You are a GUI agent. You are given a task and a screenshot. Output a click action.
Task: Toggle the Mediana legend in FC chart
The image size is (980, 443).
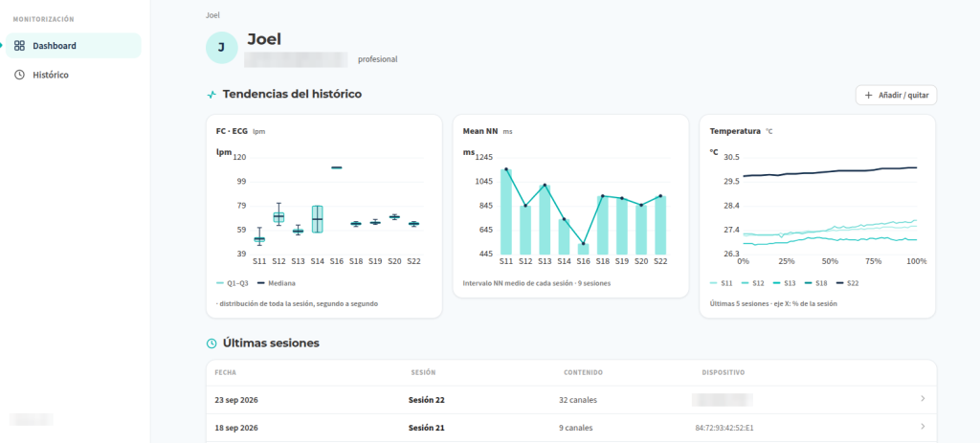275,283
